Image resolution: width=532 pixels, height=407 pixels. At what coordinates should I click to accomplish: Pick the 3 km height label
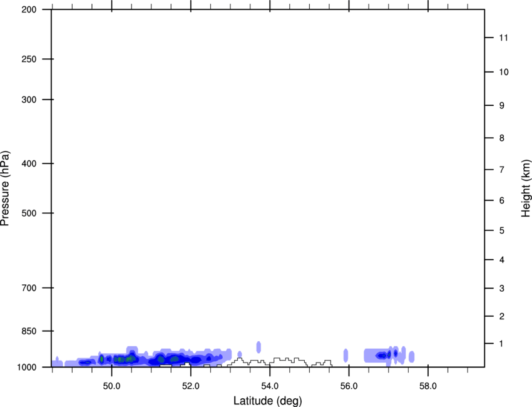click(x=501, y=288)
